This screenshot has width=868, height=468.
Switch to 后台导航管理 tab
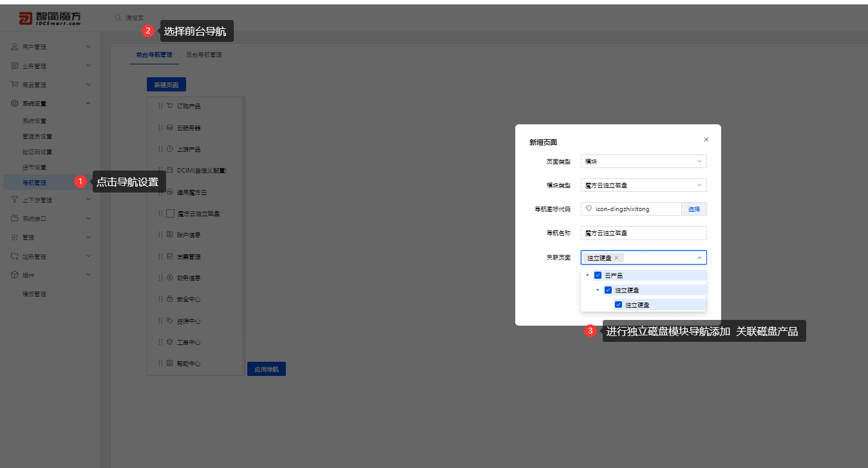204,55
